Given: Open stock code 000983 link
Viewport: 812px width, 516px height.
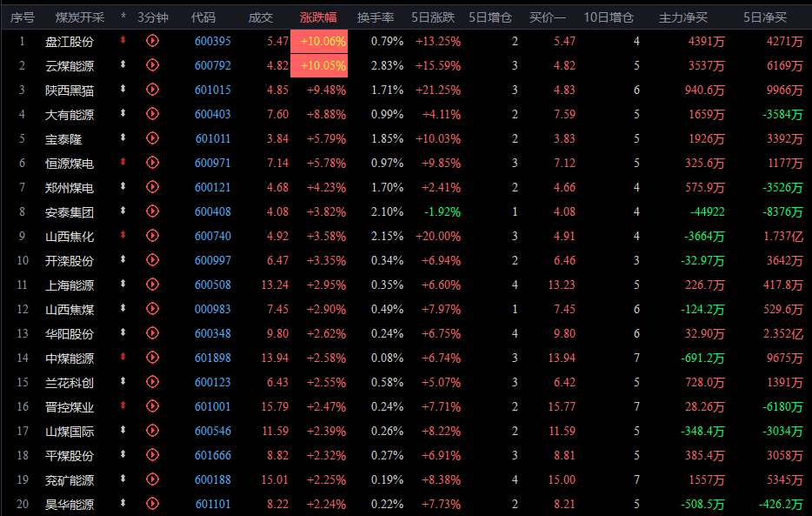Looking at the screenshot, I should click(x=212, y=309).
